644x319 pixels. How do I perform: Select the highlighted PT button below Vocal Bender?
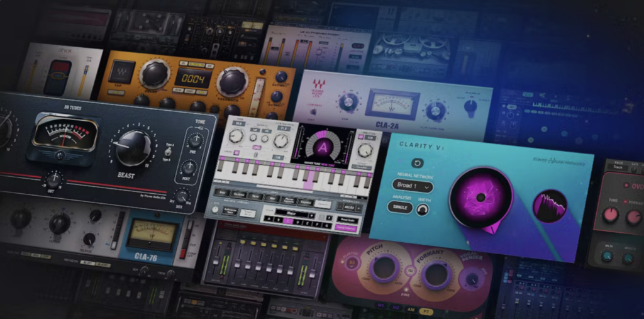click(x=427, y=312)
